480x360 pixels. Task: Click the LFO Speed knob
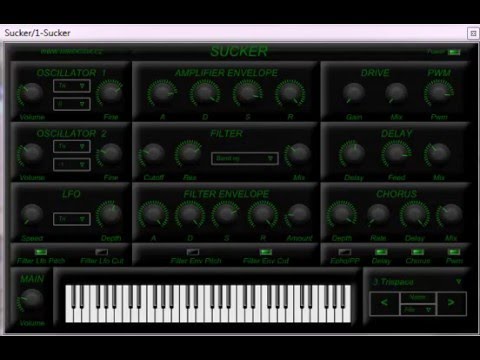click(x=31, y=214)
